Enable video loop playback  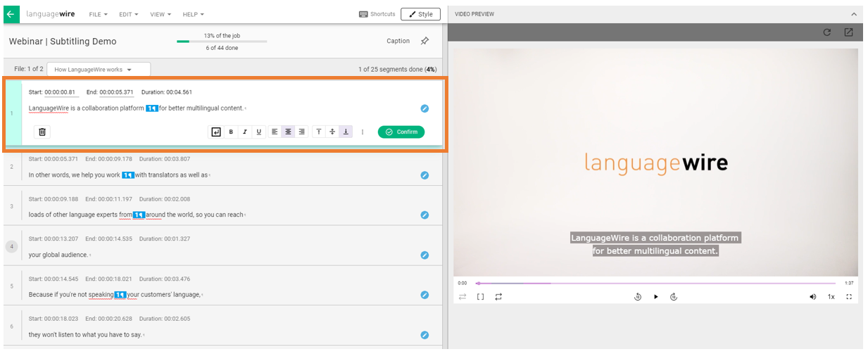(498, 297)
